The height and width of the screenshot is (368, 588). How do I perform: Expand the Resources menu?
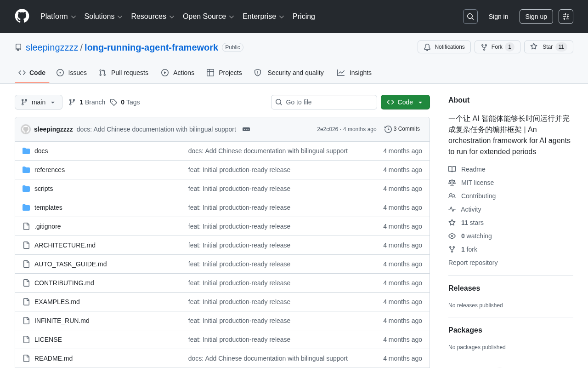click(153, 17)
